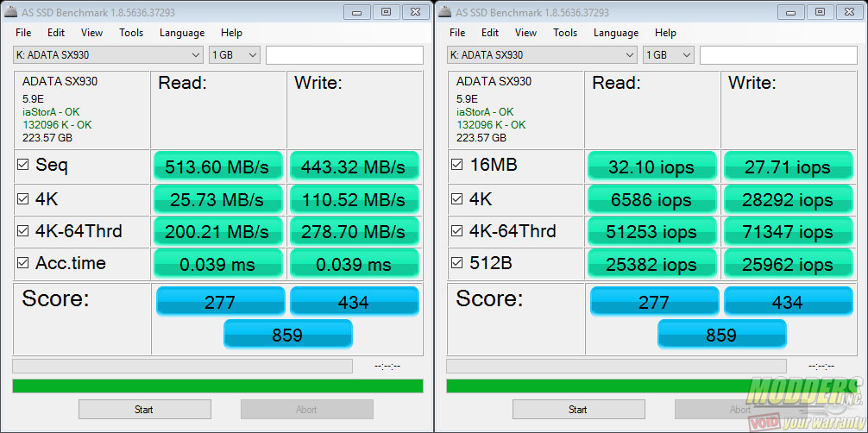
Task: Open View menu in left window
Action: pos(92,33)
